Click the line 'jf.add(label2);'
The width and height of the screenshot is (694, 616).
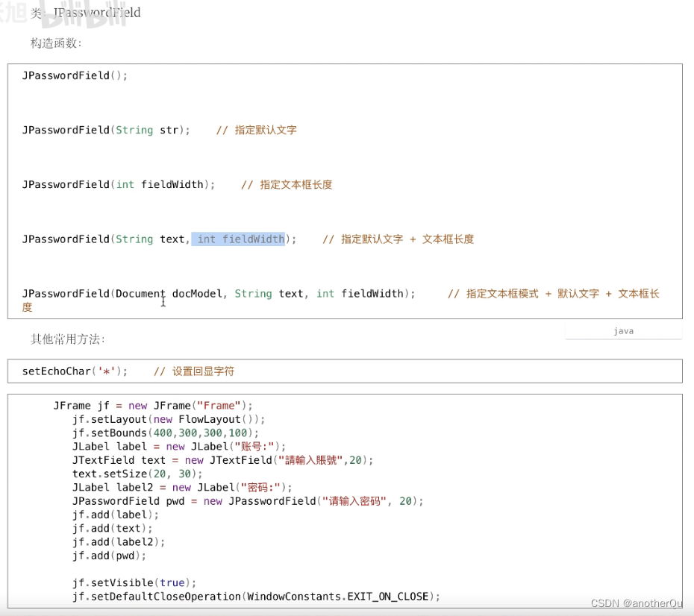(x=119, y=542)
